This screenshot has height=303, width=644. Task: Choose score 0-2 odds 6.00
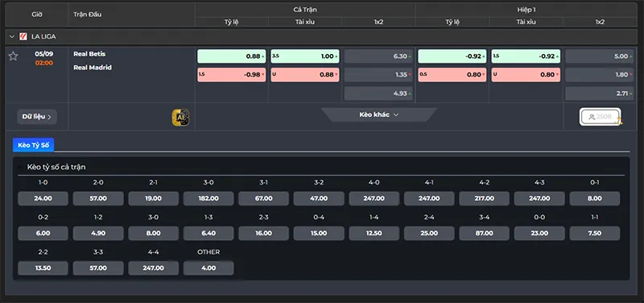tap(43, 234)
